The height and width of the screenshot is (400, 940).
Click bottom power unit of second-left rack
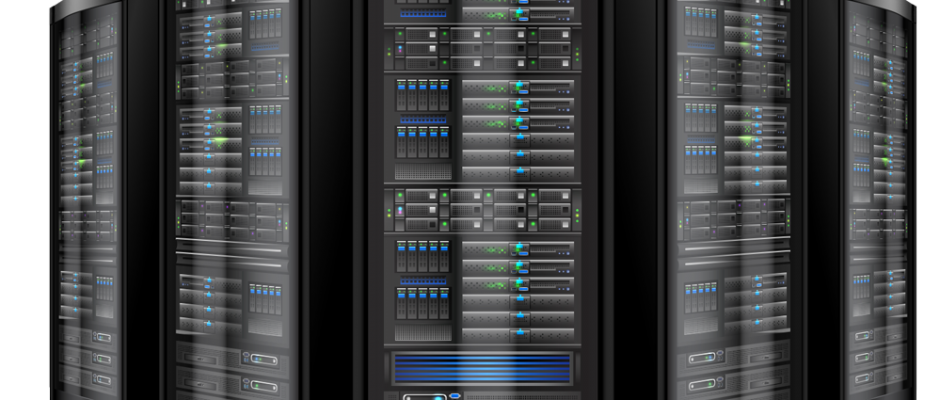pos(230,382)
